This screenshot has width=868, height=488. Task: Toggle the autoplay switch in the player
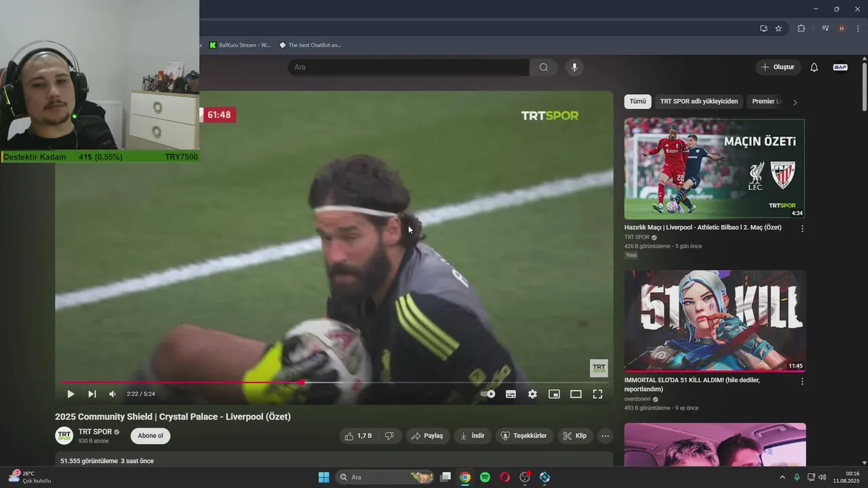point(488,394)
